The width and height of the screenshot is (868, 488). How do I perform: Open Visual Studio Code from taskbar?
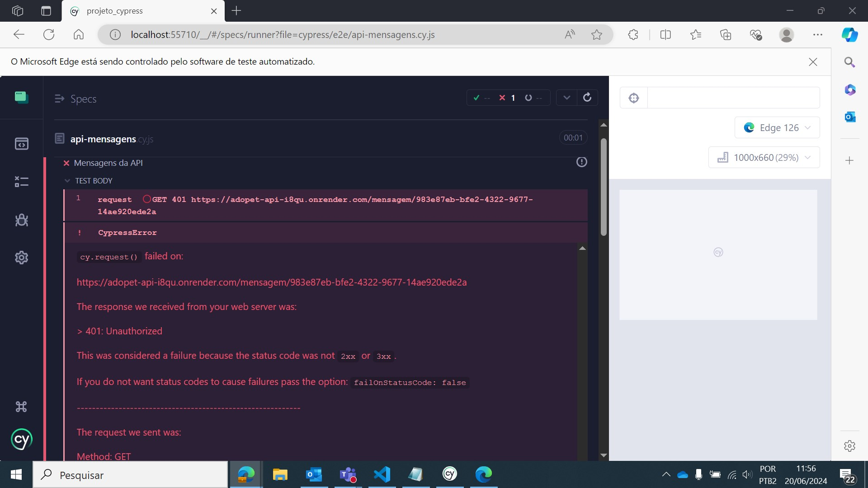pyautogui.click(x=382, y=474)
